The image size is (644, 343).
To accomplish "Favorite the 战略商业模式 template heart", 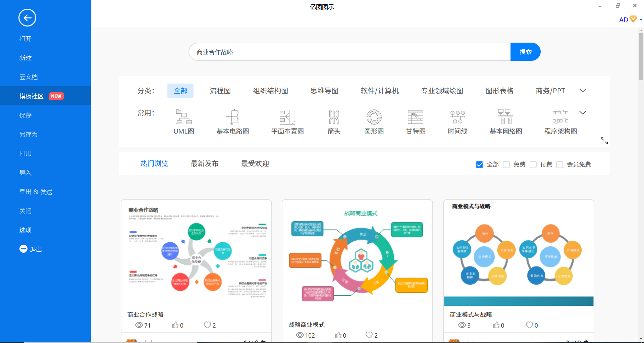I will (369, 335).
